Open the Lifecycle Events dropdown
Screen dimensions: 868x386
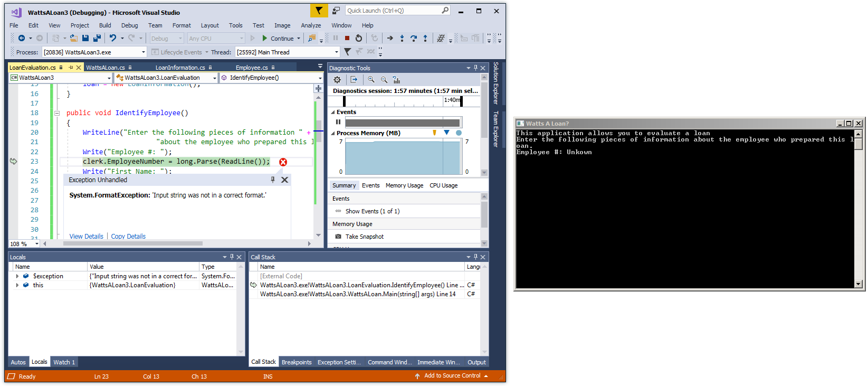pyautogui.click(x=206, y=52)
